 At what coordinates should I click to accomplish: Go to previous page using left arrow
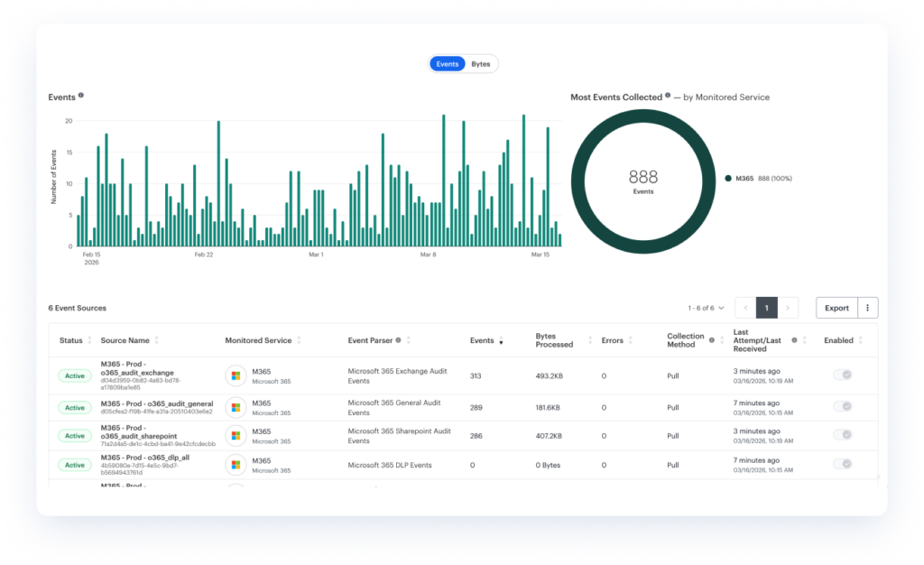click(x=746, y=308)
